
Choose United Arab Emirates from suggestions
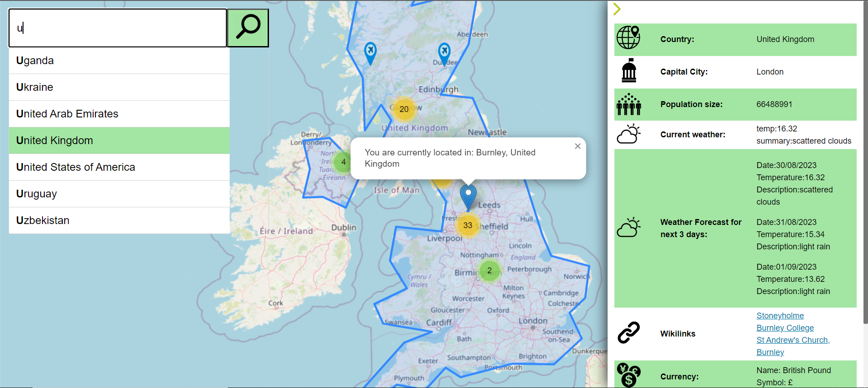click(119, 114)
